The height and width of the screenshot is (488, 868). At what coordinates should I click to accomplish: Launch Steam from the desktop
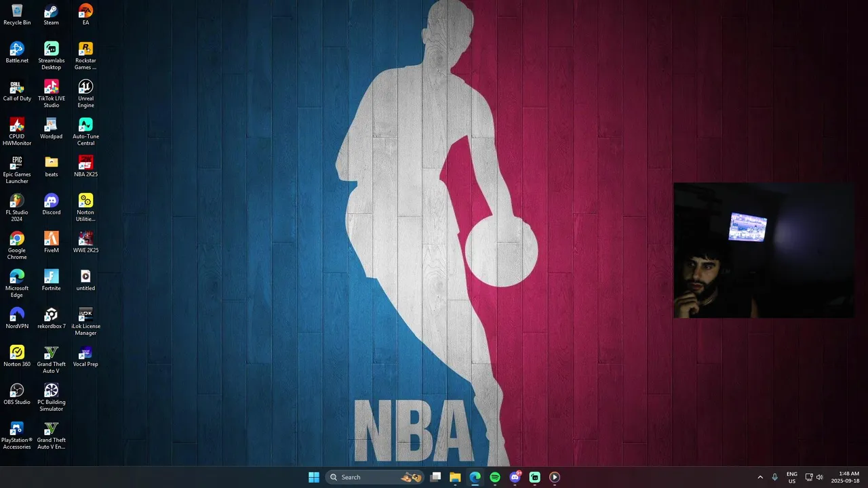tap(51, 15)
